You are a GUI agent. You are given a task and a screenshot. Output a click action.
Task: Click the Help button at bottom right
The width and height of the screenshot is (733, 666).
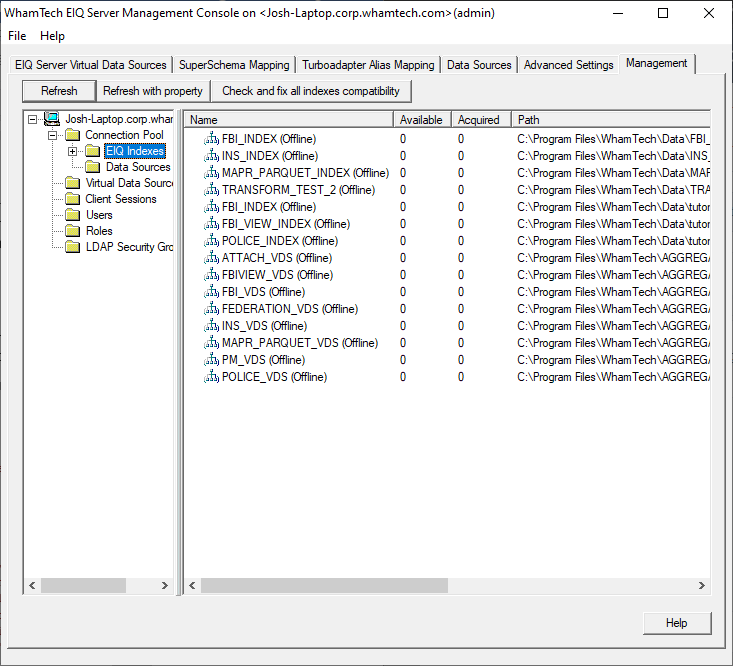(677, 623)
